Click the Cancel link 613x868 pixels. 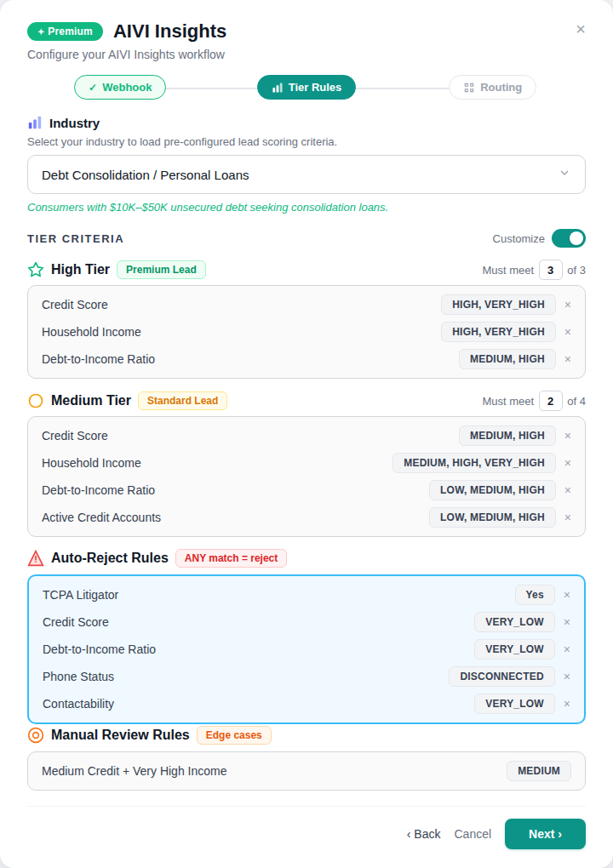(x=473, y=834)
